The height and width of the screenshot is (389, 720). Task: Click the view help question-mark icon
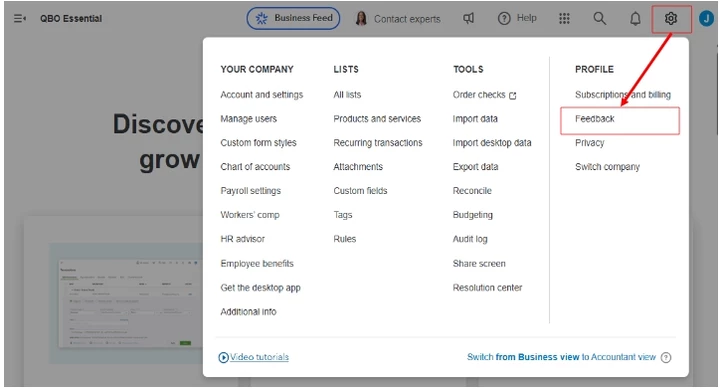(666, 357)
